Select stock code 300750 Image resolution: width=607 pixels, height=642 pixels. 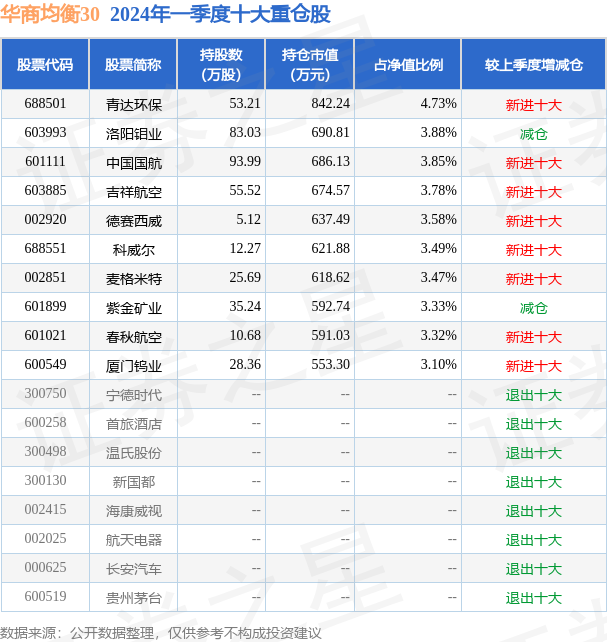pyautogui.click(x=45, y=394)
